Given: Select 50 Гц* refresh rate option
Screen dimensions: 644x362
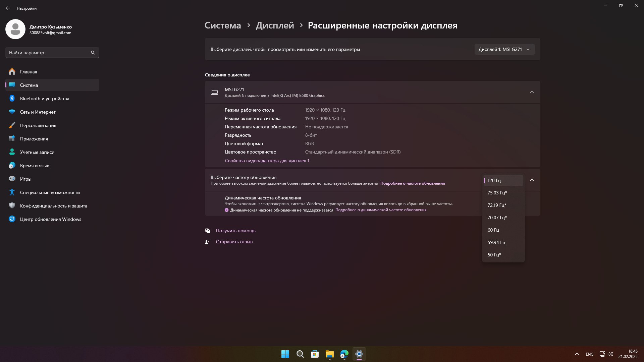Looking at the screenshot, I should coord(494,255).
